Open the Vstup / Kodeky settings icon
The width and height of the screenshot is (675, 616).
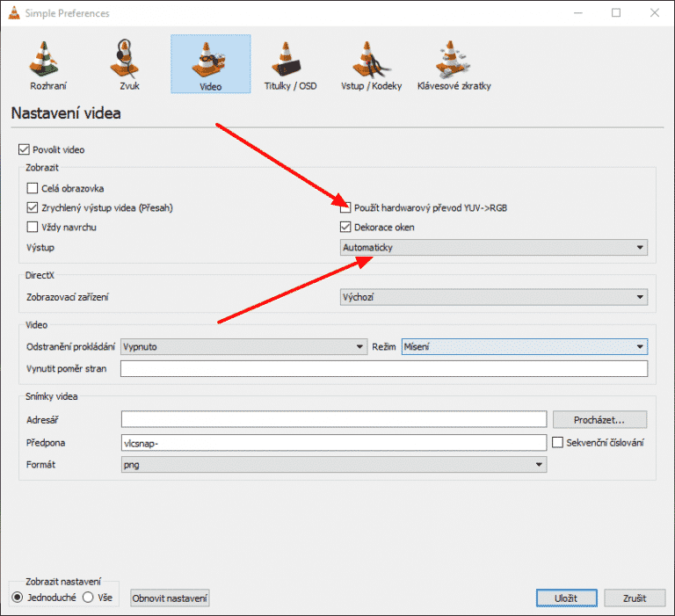370,63
